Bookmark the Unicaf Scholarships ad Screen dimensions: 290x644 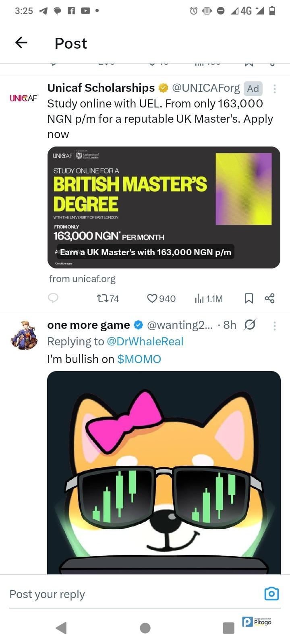point(249,298)
